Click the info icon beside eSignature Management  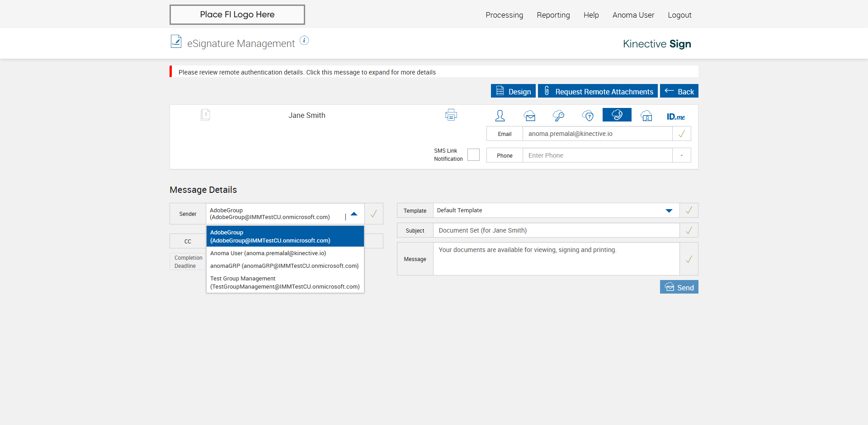point(304,41)
